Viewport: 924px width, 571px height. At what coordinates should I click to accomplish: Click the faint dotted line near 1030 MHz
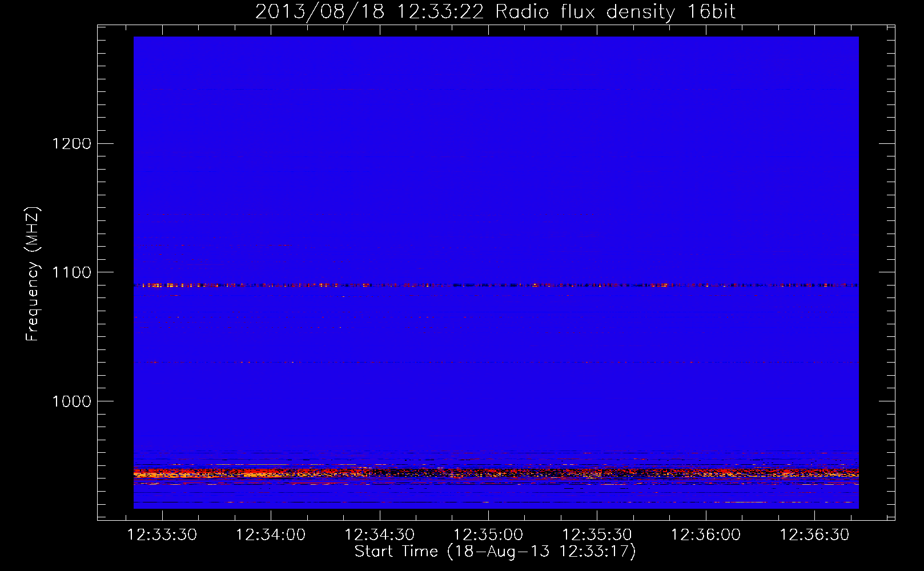click(x=496, y=362)
